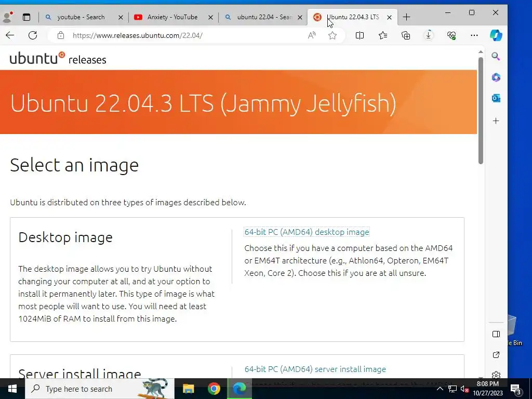Close the Anxiety - YouTube tab
This screenshot has height=399, width=532.
coord(211,17)
